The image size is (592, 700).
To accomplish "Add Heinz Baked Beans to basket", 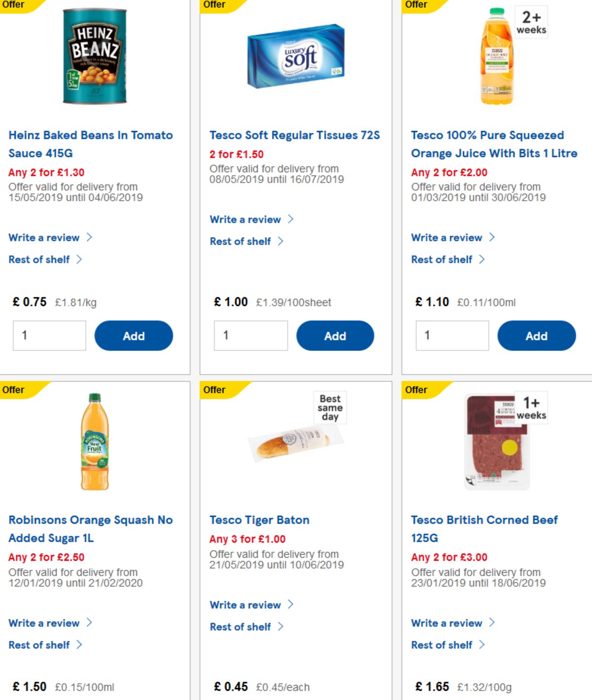I will [134, 335].
